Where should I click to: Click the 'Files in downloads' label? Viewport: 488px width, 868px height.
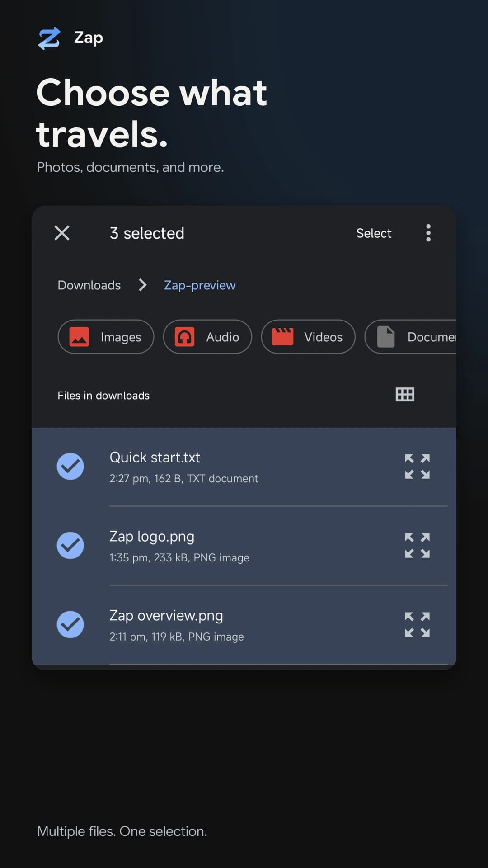(x=103, y=396)
